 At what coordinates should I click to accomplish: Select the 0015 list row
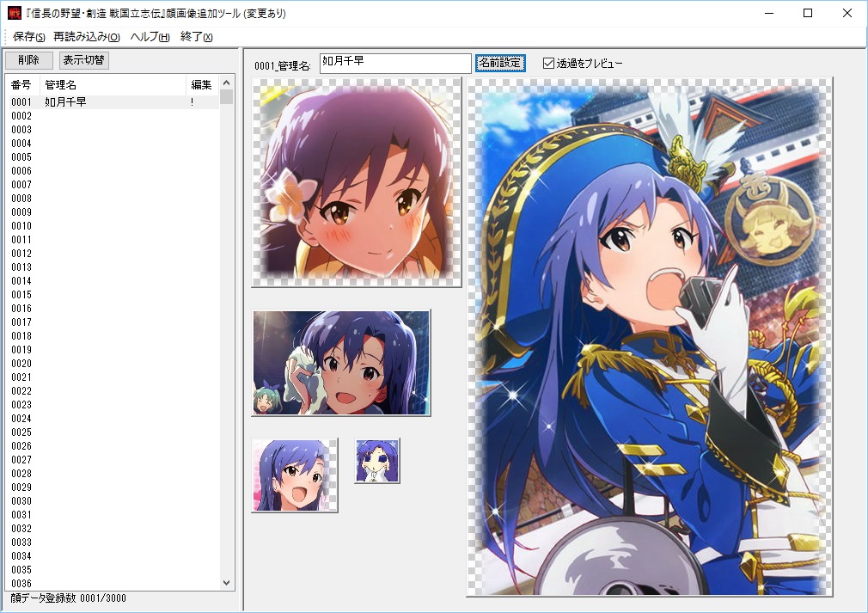pos(113,295)
